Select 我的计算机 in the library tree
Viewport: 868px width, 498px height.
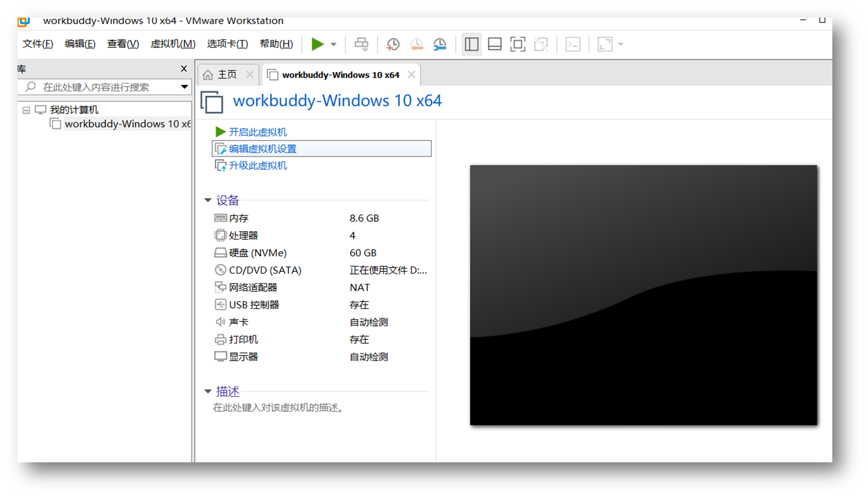(x=74, y=110)
